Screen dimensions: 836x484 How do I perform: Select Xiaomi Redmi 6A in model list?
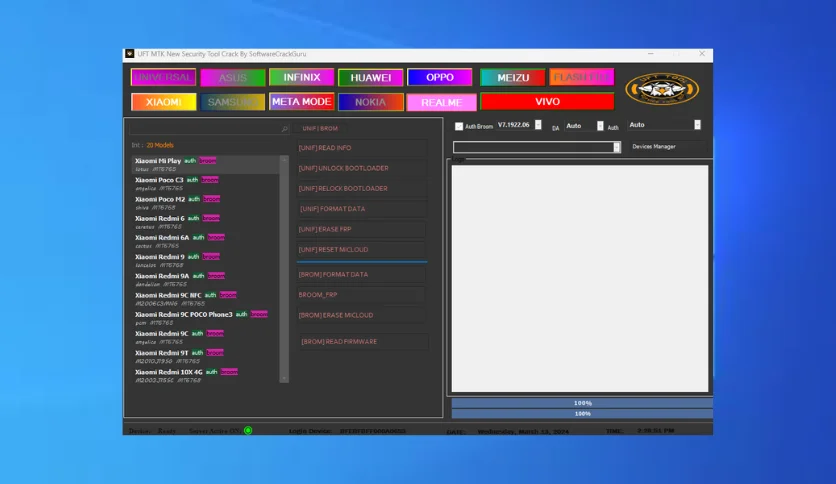(205, 241)
